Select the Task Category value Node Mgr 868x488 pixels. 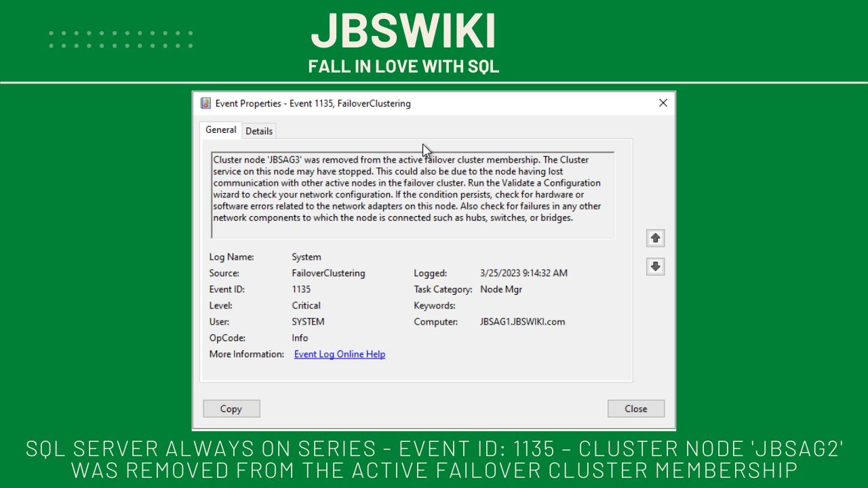[x=501, y=289]
